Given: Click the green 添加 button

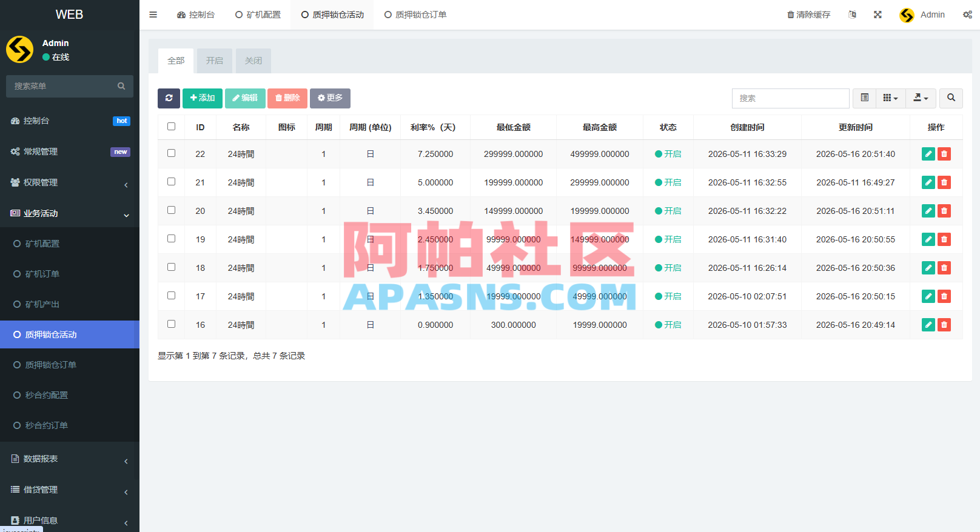Looking at the screenshot, I should click(203, 98).
